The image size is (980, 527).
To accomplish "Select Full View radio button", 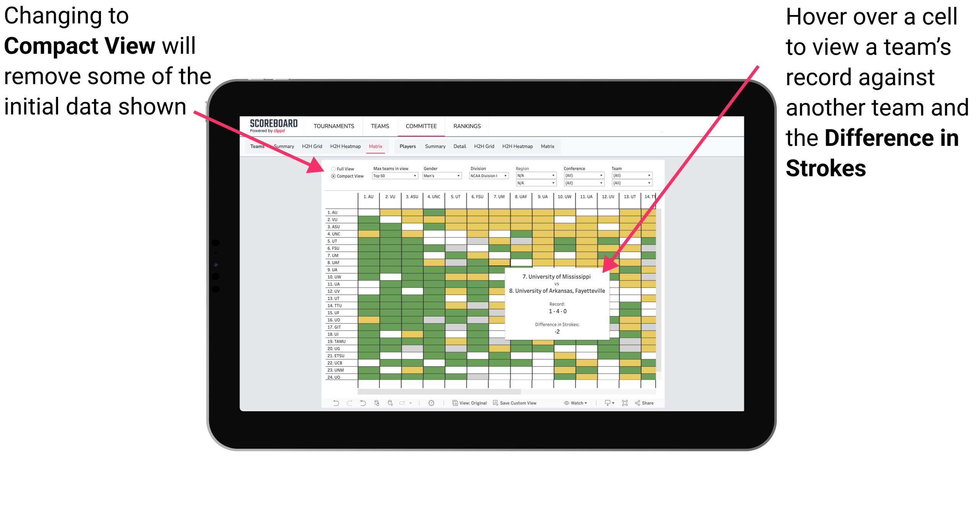I will click(x=332, y=170).
